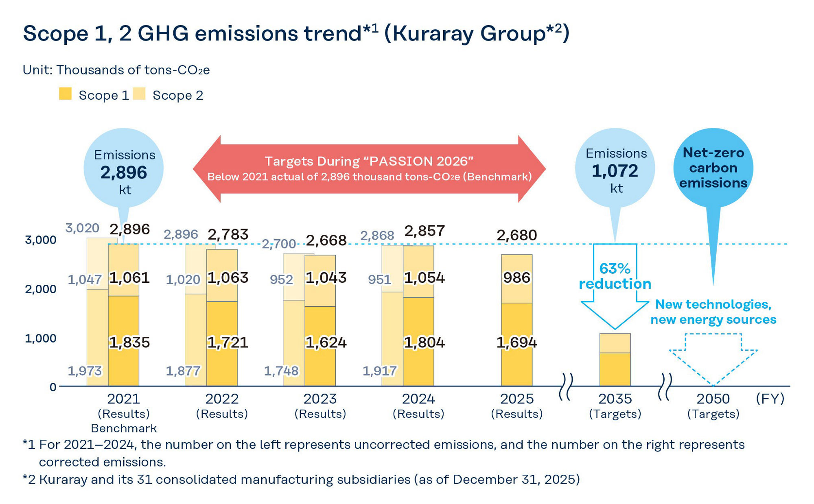This screenshot has width=814, height=504.
Task: Click the "1,000" y-axis label
Action: (x=41, y=338)
